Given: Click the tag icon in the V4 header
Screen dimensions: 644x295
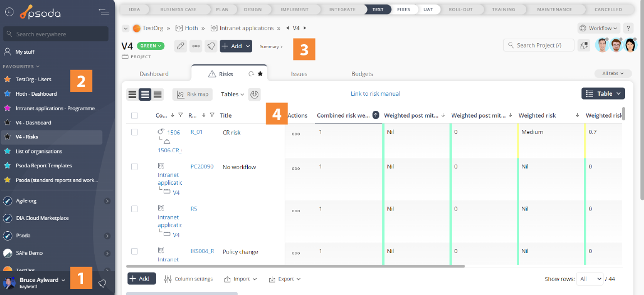Looking at the screenshot, I should click(x=211, y=46).
